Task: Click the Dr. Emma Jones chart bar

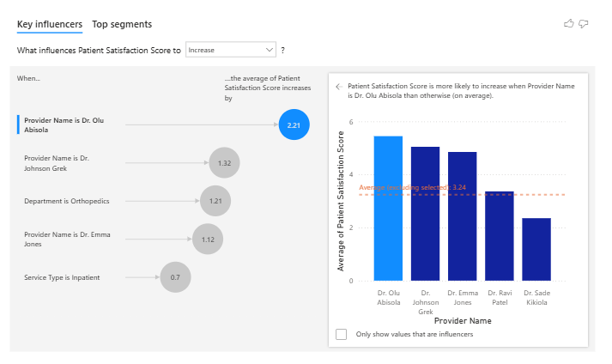Action: [463, 216]
